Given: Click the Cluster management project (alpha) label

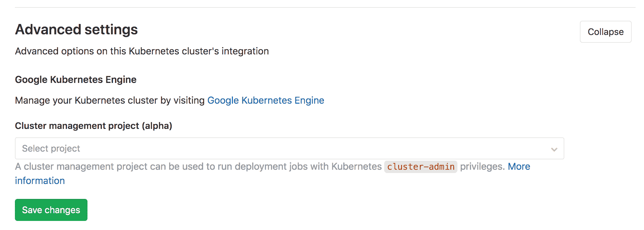Looking at the screenshot, I should 94,126.
